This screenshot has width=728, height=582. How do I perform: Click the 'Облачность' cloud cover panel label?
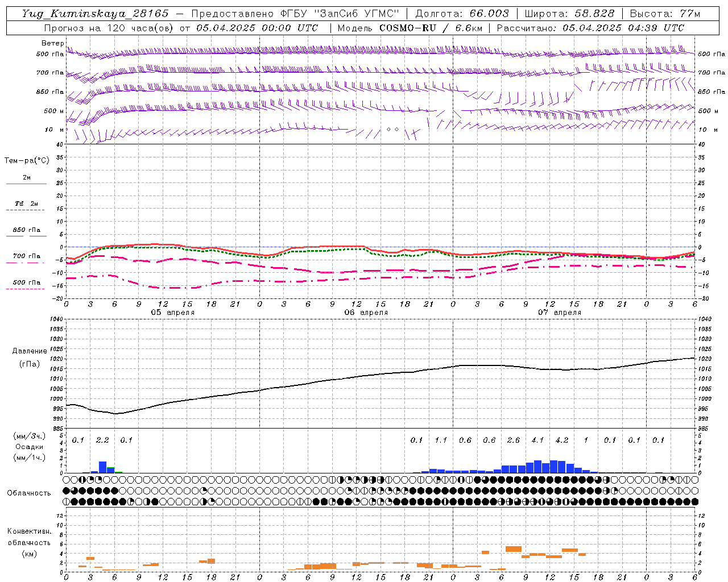(x=29, y=493)
